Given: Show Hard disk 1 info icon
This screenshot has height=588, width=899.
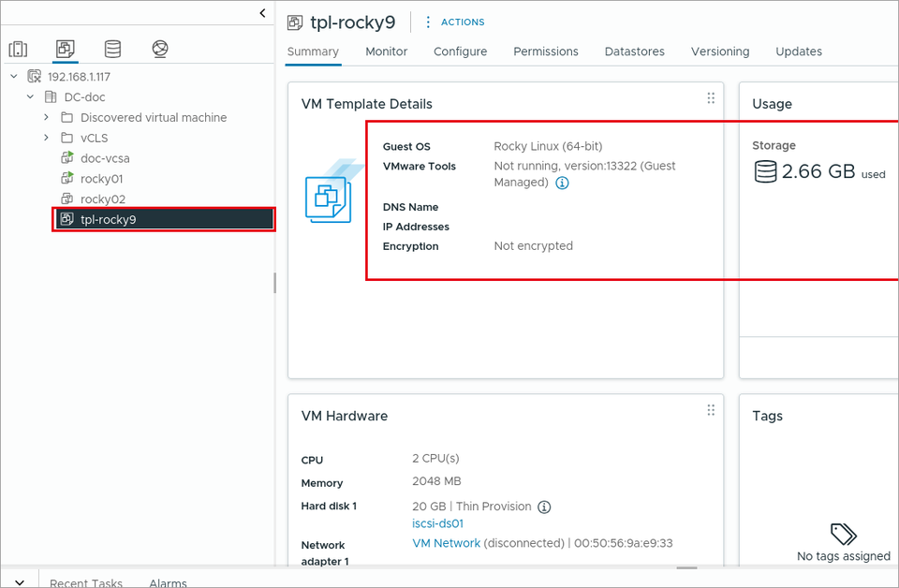Looking at the screenshot, I should click(x=544, y=507).
